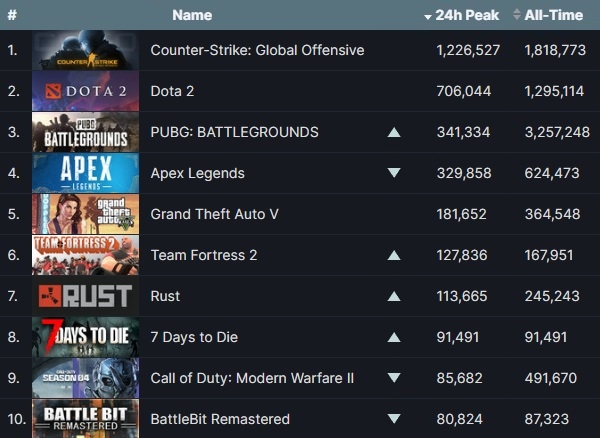Sort the table by 24h Peak column
600x438 pixels.
[461, 15]
